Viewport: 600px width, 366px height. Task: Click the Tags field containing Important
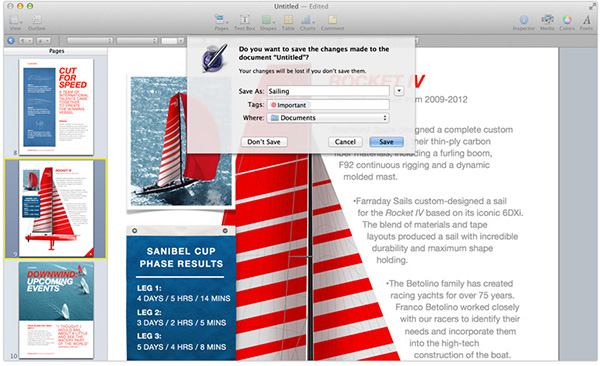pos(328,105)
